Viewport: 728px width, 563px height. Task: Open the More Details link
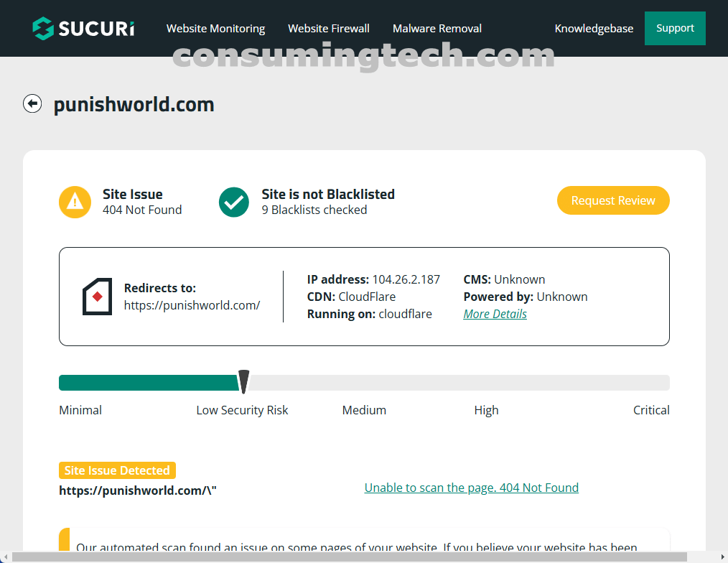pos(495,314)
